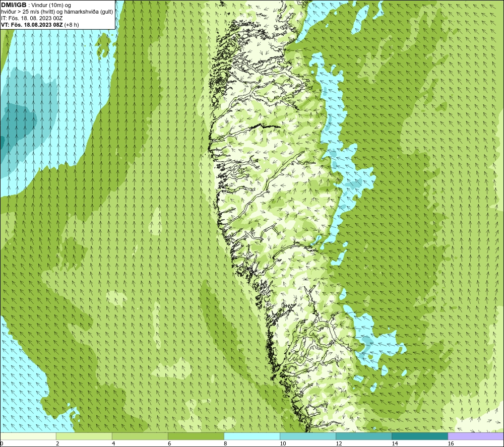Click the purple legend swatch above 16 m/s
504x447 pixels.
coord(476,436)
